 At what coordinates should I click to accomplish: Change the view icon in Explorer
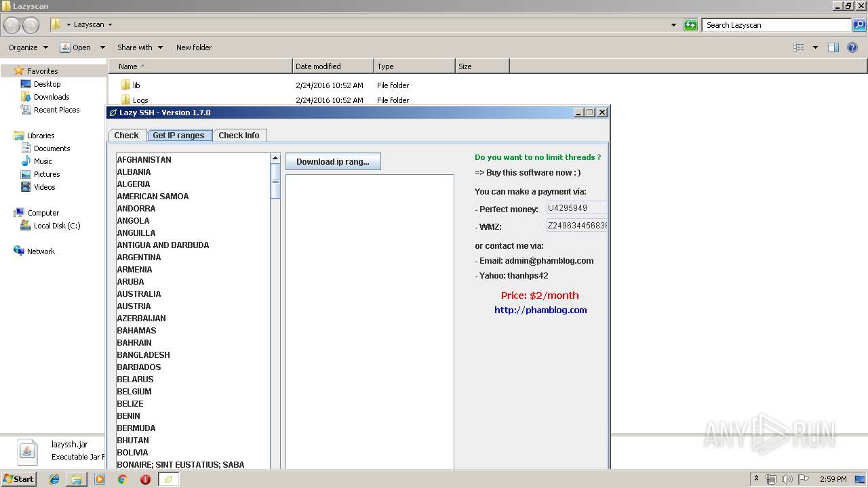point(799,47)
